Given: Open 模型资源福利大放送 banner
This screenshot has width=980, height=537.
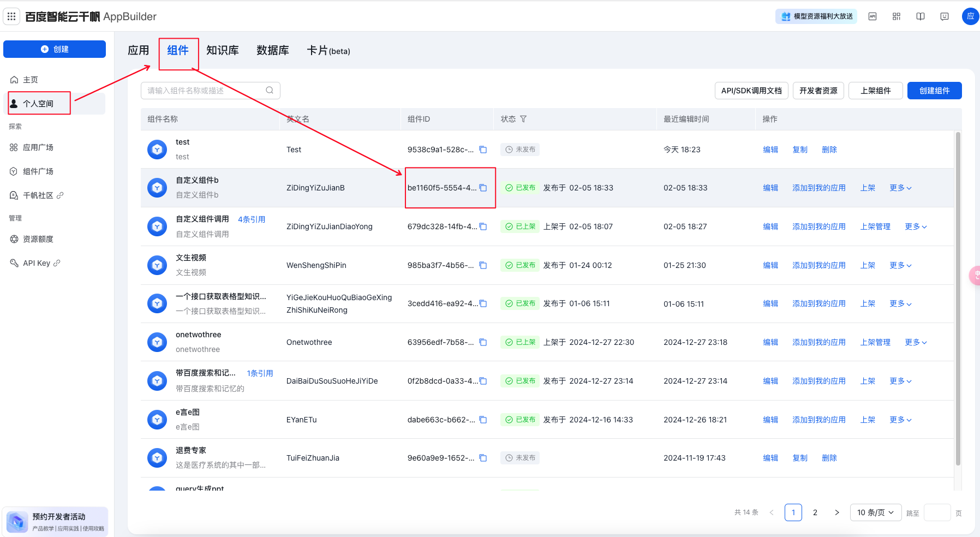Looking at the screenshot, I should (816, 16).
